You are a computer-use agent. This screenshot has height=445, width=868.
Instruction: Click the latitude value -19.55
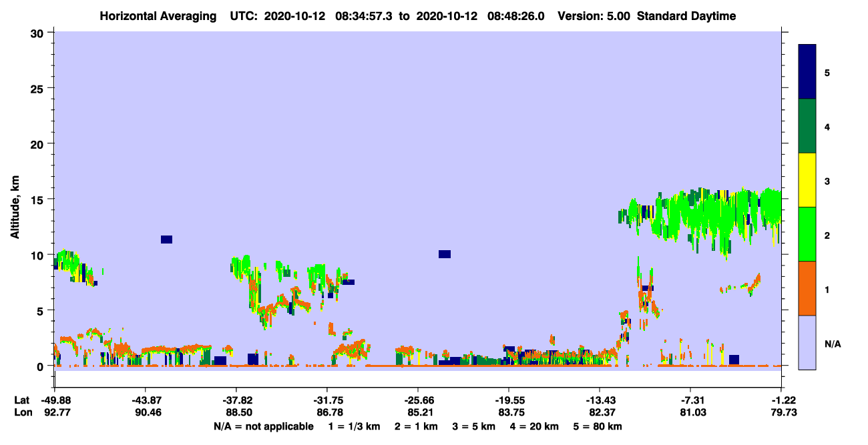[x=509, y=400]
